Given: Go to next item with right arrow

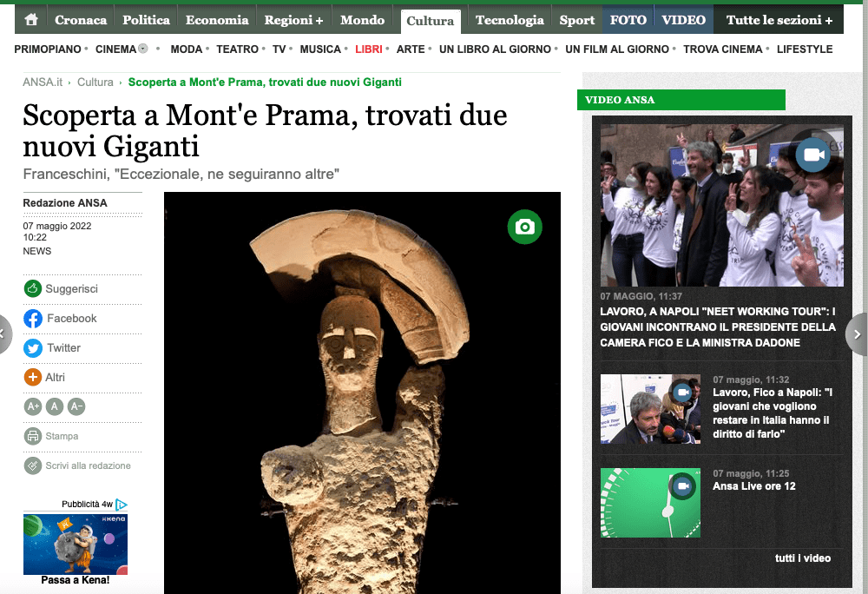Looking at the screenshot, I should 857,333.
